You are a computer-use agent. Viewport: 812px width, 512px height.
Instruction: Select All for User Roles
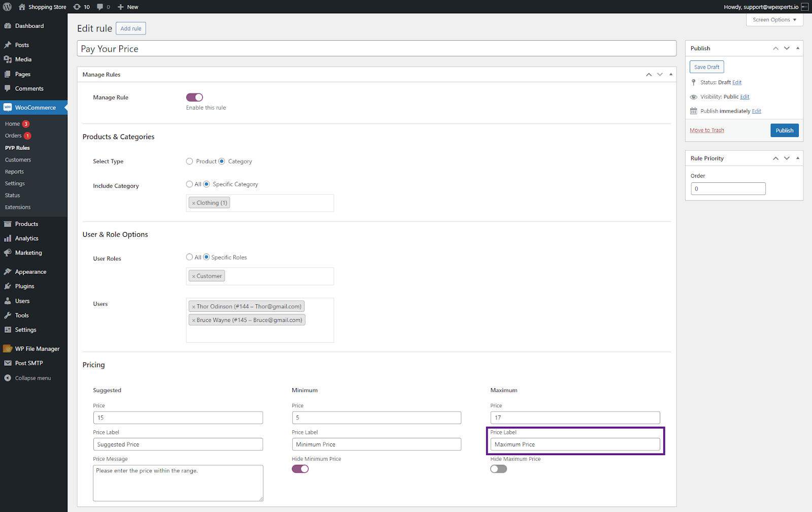click(189, 257)
